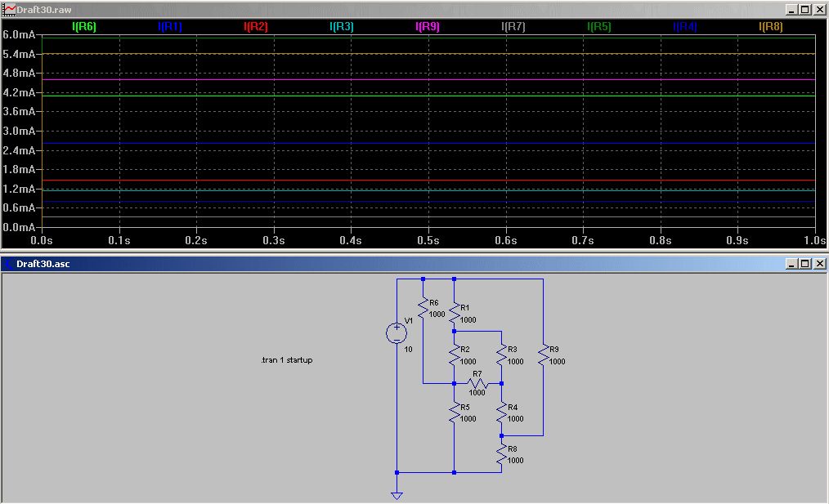Select the R6 resistor symbol
This screenshot has height=504, width=829.
(423, 308)
